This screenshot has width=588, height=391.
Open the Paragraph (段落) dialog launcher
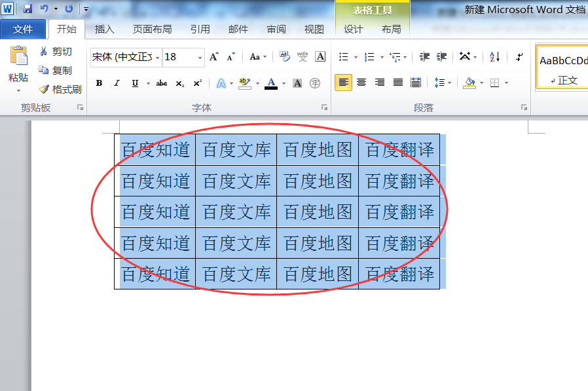pos(524,107)
